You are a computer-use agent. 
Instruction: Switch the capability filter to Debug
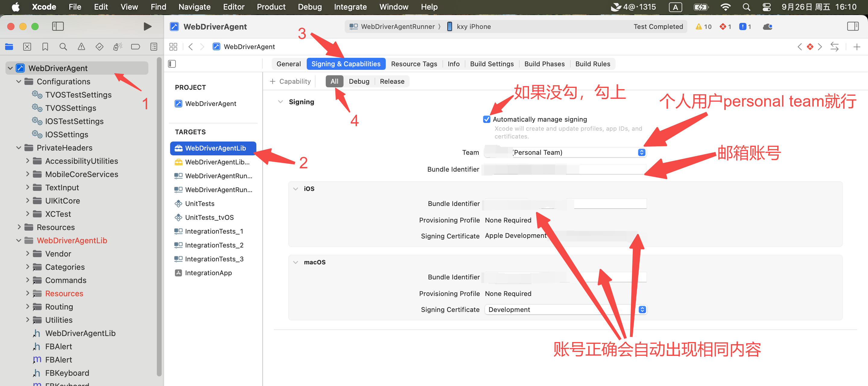tap(359, 81)
